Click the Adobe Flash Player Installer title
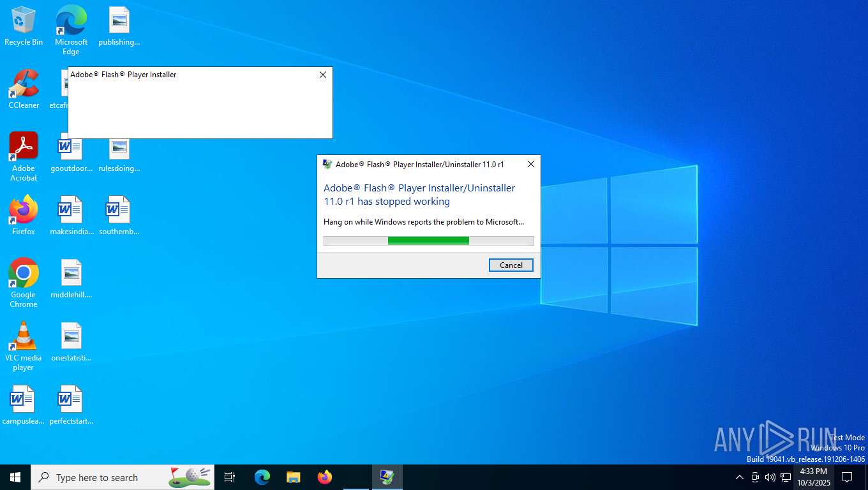Viewport: 868px width, 490px height. (123, 75)
